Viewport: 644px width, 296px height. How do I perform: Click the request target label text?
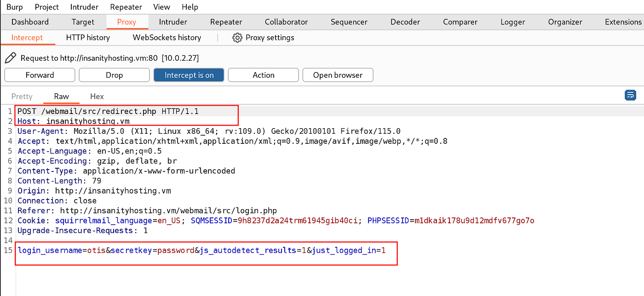(x=109, y=58)
